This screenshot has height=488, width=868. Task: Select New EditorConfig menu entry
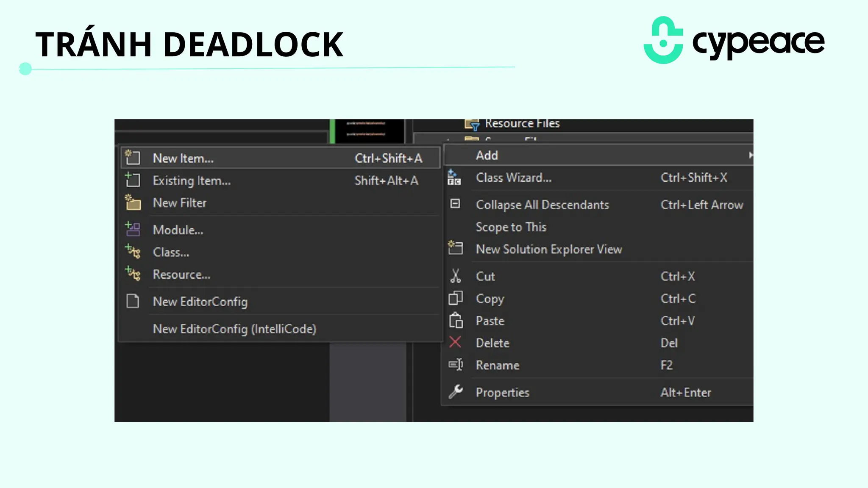click(281, 302)
